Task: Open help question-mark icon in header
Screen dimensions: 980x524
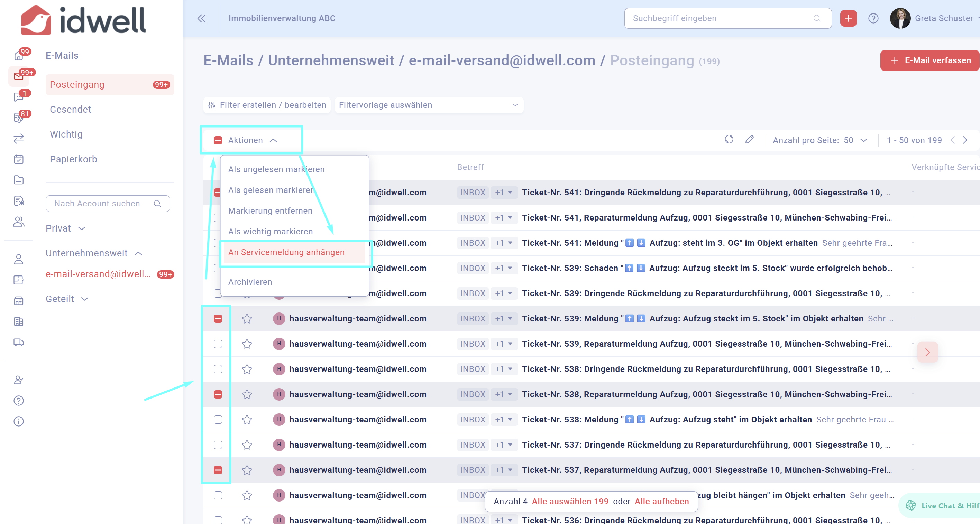Action: click(x=873, y=18)
